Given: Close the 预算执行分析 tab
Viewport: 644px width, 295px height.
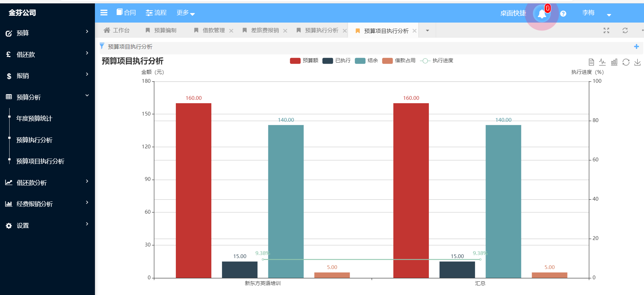Looking at the screenshot, I should [x=345, y=30].
